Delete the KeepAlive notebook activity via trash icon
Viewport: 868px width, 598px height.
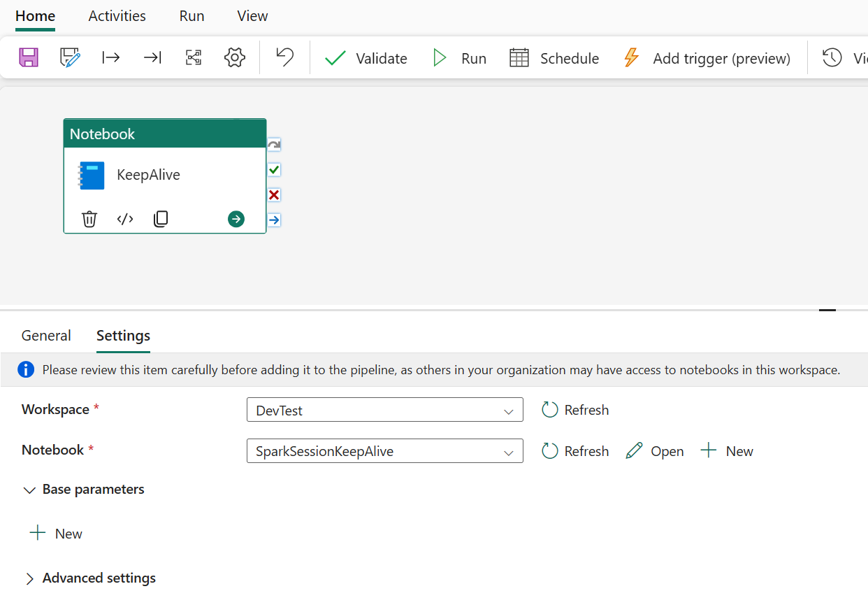coord(89,219)
